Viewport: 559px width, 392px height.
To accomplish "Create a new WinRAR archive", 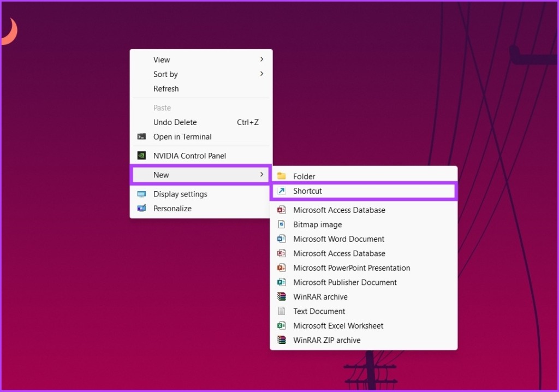I will (364, 297).
